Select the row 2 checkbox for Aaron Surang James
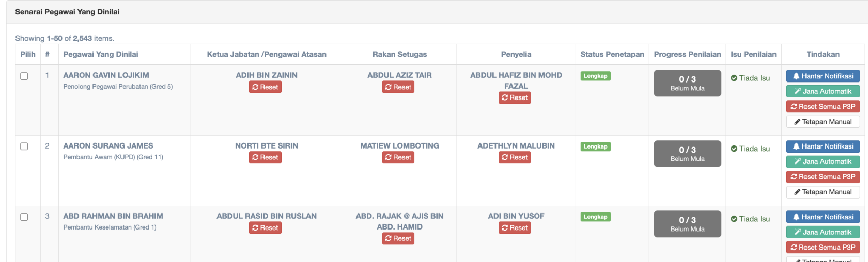The image size is (868, 262). (x=24, y=146)
